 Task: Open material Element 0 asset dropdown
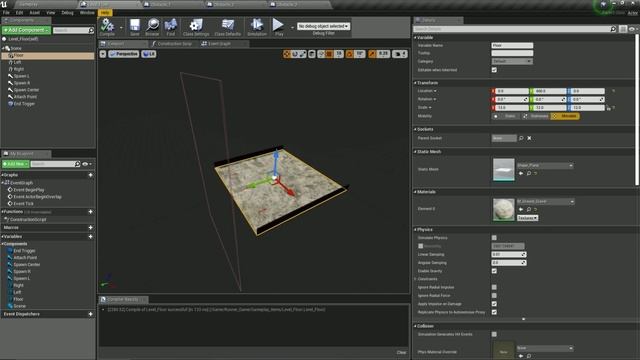pyautogui.click(x=545, y=202)
